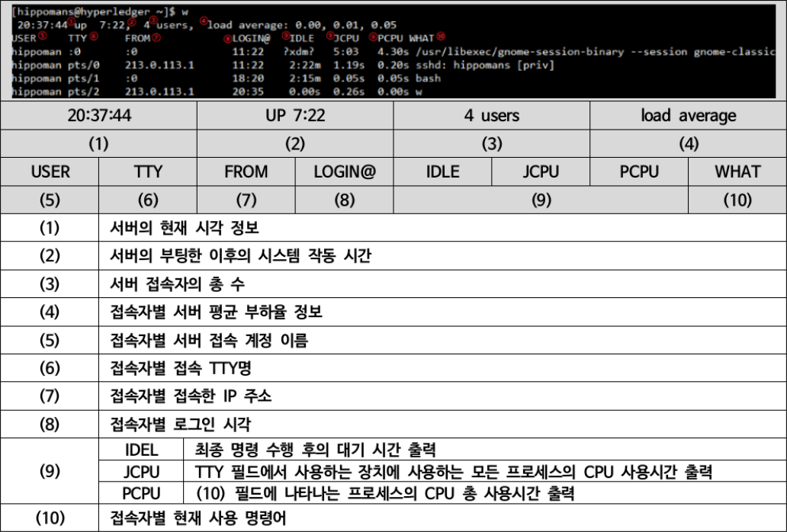This screenshot has width=787, height=532.
Task: Click the terminal prompt '[hippomans@hyperledger ~]$ w'
Action: pyautogui.click(x=99, y=11)
